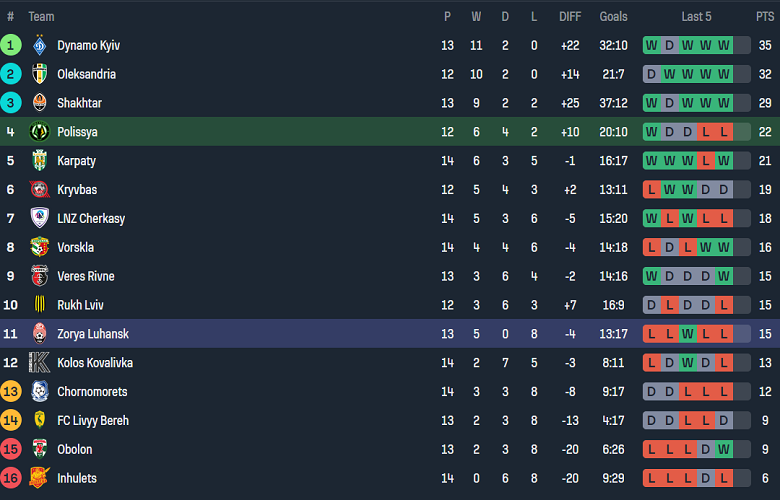Click the Dynamo Kyiv club crest
780x500 pixels.
(40, 45)
